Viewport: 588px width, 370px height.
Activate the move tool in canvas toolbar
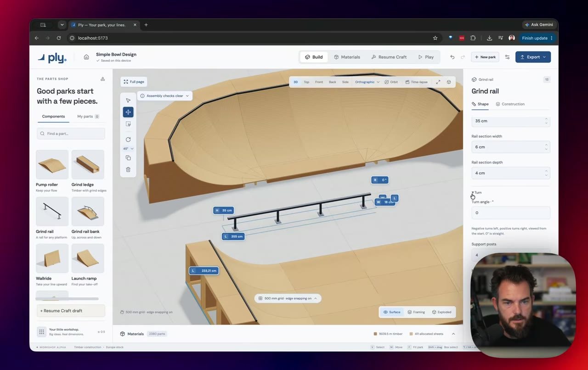point(128,112)
